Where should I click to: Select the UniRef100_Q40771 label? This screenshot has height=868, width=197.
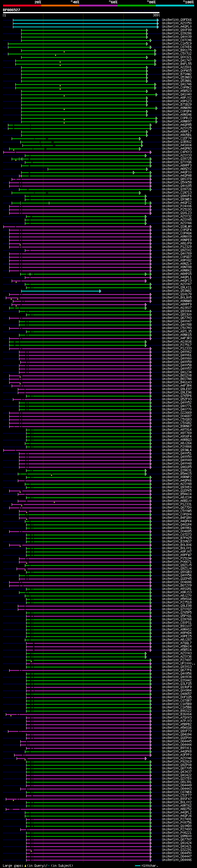pos(176,406)
